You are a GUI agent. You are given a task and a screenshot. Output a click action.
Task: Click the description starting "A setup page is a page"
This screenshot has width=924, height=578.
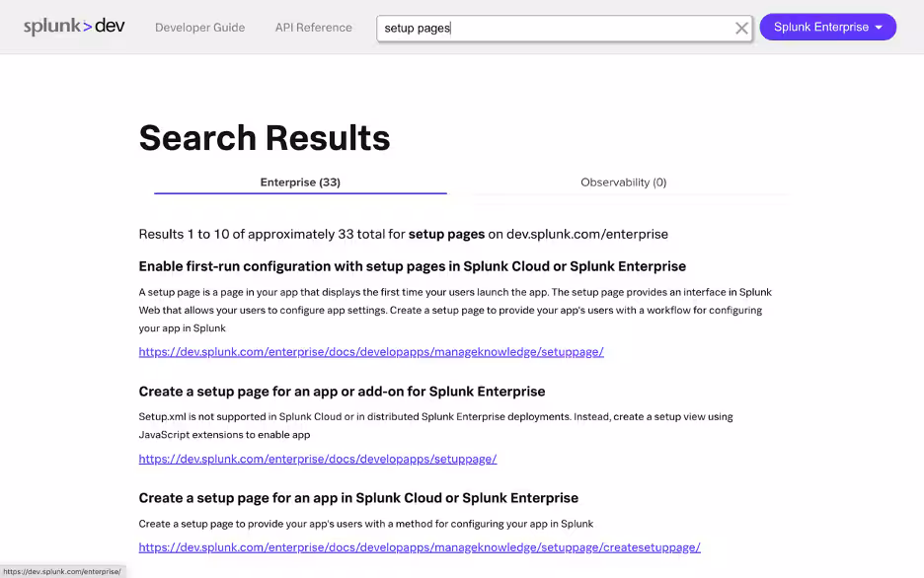tap(454, 310)
